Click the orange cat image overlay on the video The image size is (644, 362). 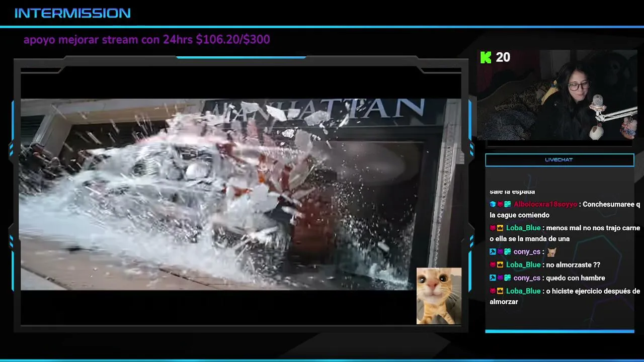[x=439, y=296]
